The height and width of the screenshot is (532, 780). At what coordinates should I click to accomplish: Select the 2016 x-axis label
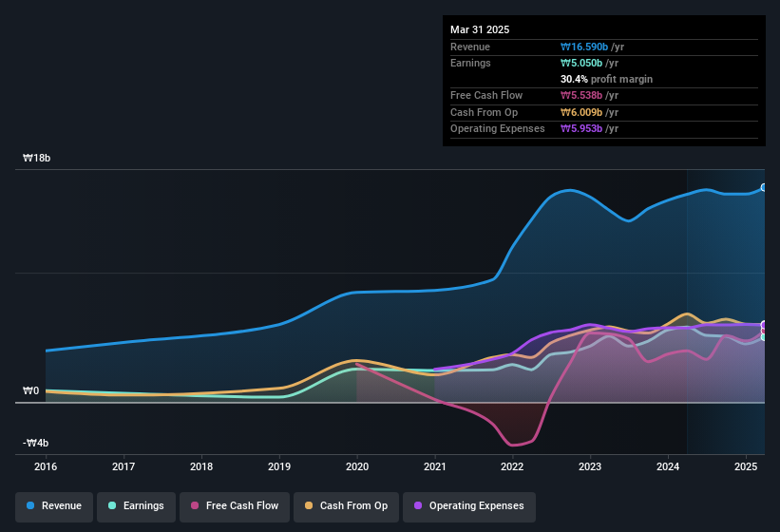(46, 466)
